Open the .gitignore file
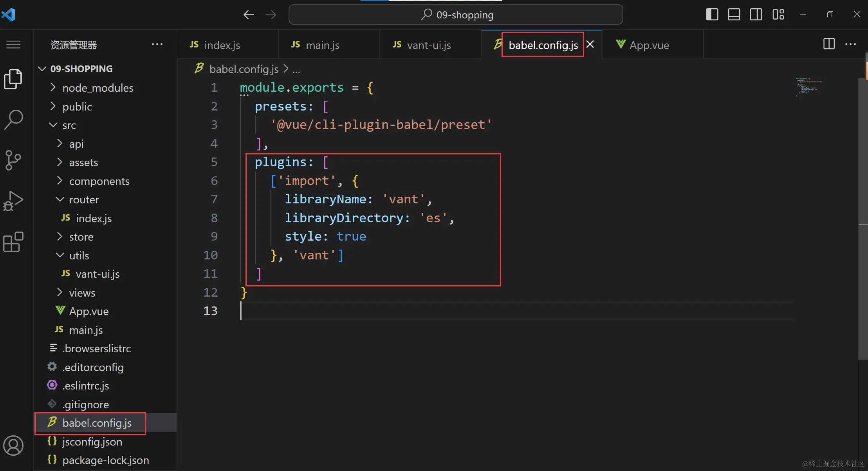 (x=105, y=404)
